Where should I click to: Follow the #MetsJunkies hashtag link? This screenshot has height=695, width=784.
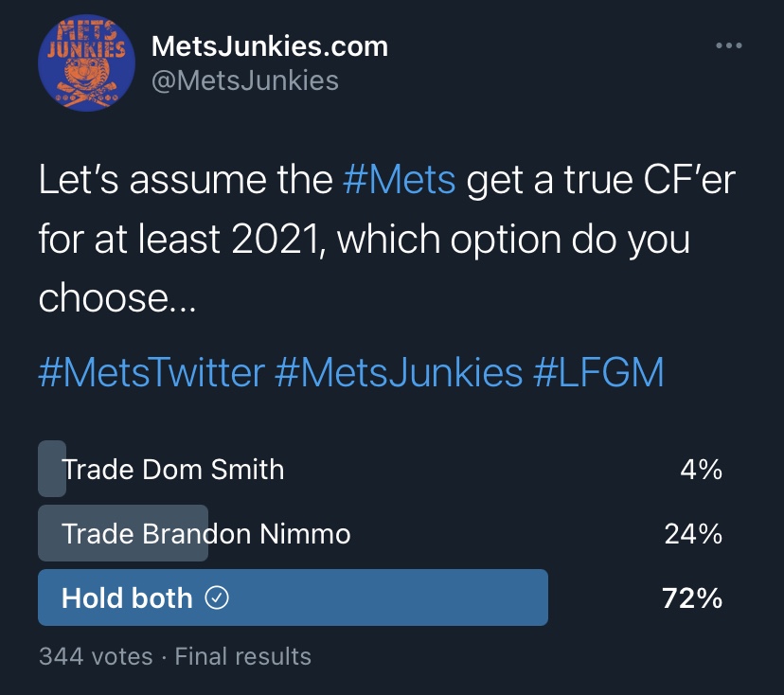point(399,372)
